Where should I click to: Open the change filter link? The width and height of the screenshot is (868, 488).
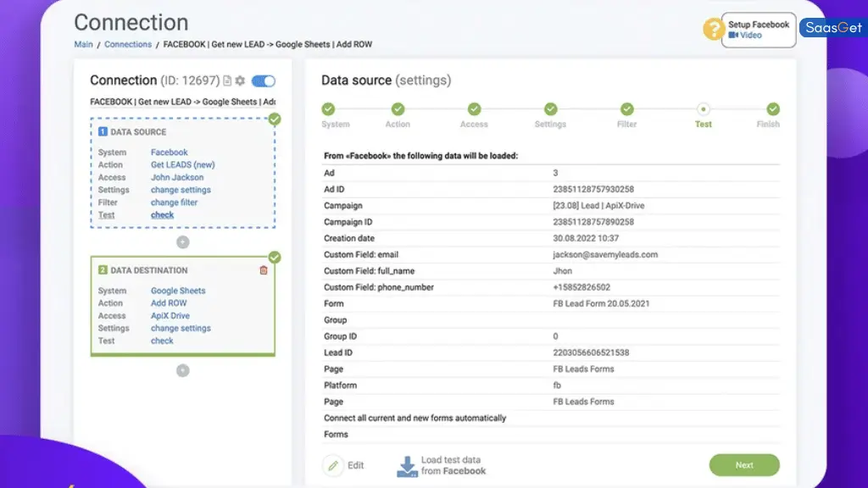coord(173,202)
